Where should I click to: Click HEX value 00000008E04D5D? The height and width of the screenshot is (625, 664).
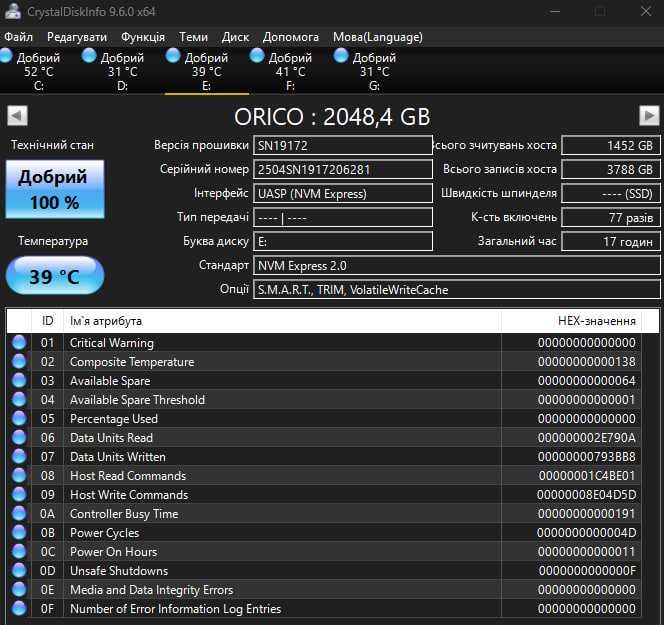587,495
